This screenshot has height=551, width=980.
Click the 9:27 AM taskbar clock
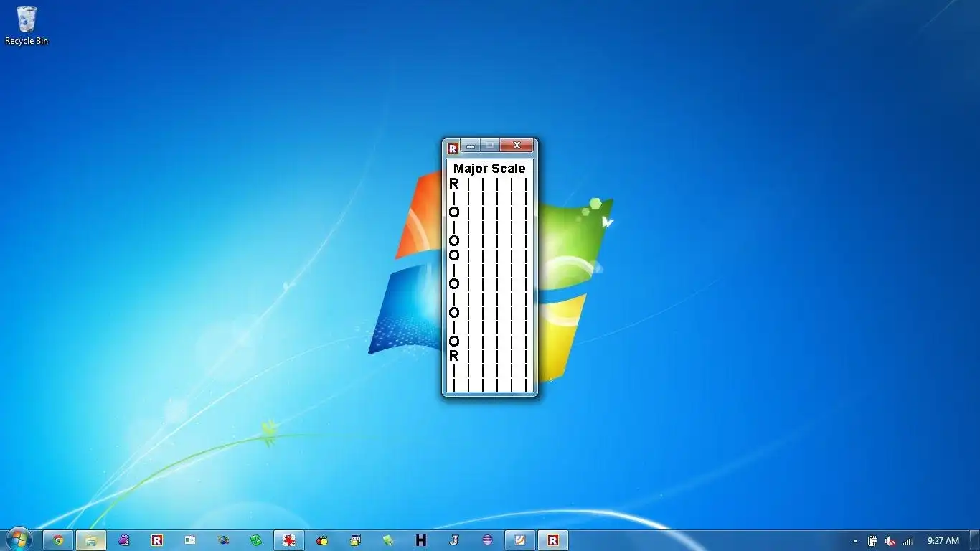click(943, 541)
